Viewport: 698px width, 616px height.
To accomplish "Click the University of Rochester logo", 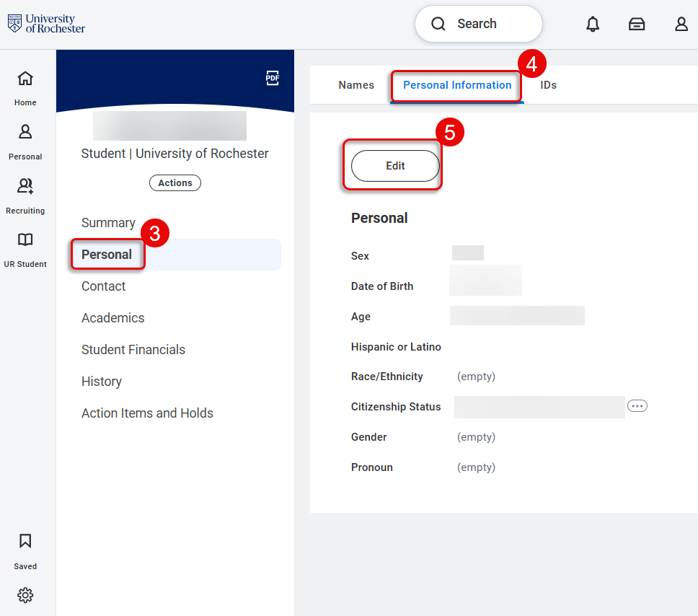I will pos(46,24).
